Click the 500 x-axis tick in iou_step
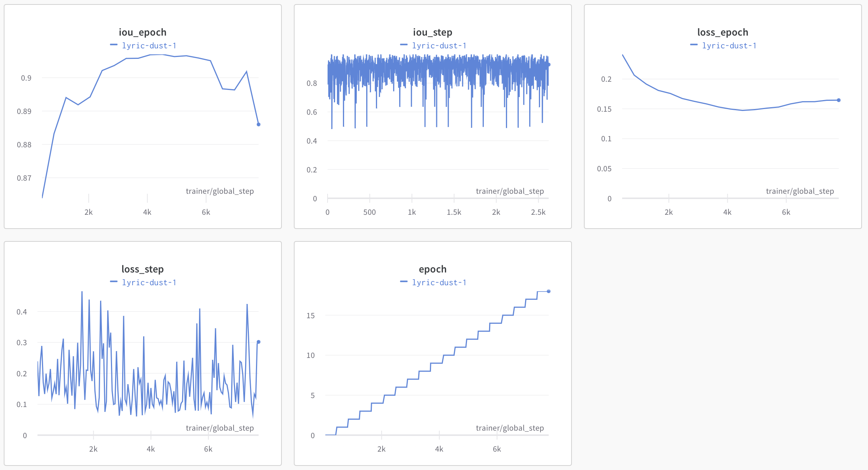Viewport: 868px width, 470px height. (x=370, y=212)
